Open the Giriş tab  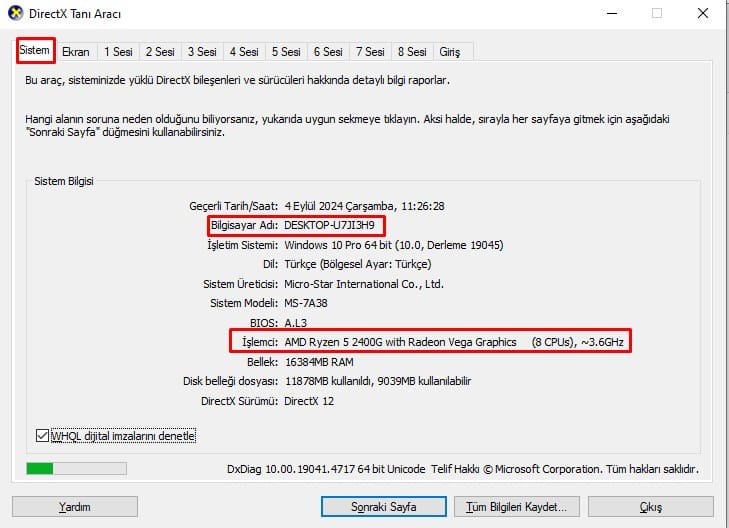click(x=453, y=52)
